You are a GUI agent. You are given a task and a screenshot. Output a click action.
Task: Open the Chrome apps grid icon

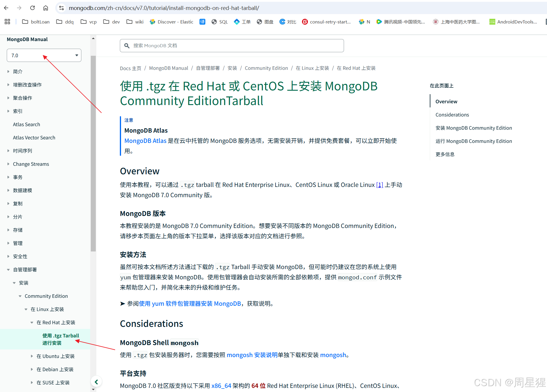(x=7, y=22)
